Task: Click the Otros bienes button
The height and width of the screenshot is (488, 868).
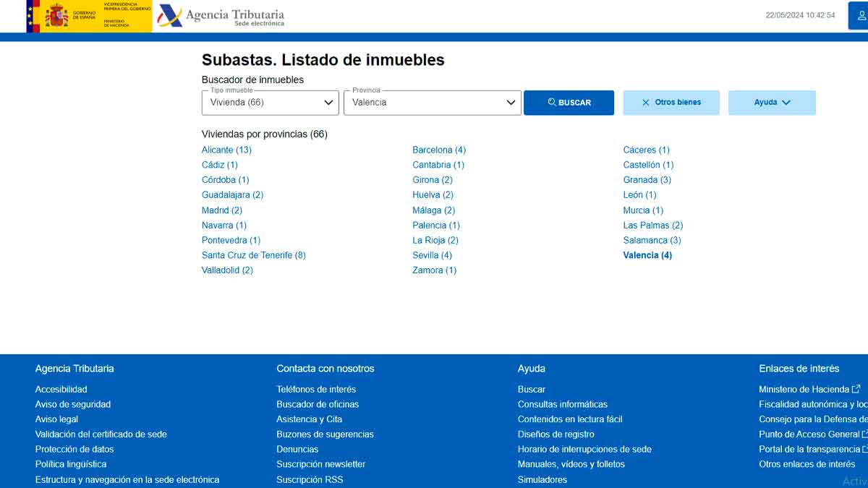Action: pos(671,103)
